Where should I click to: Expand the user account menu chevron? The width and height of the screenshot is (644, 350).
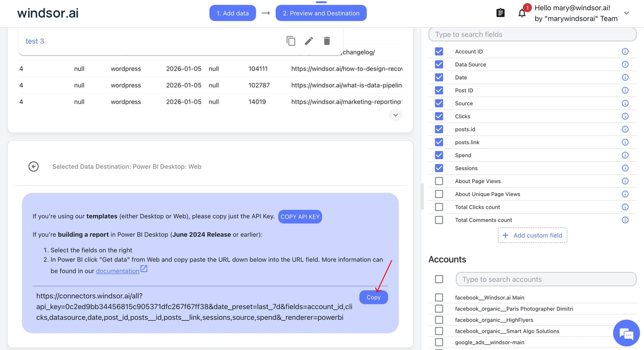point(626,13)
